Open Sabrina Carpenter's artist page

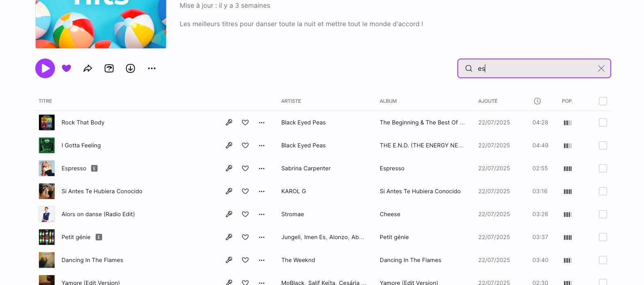pos(306,168)
